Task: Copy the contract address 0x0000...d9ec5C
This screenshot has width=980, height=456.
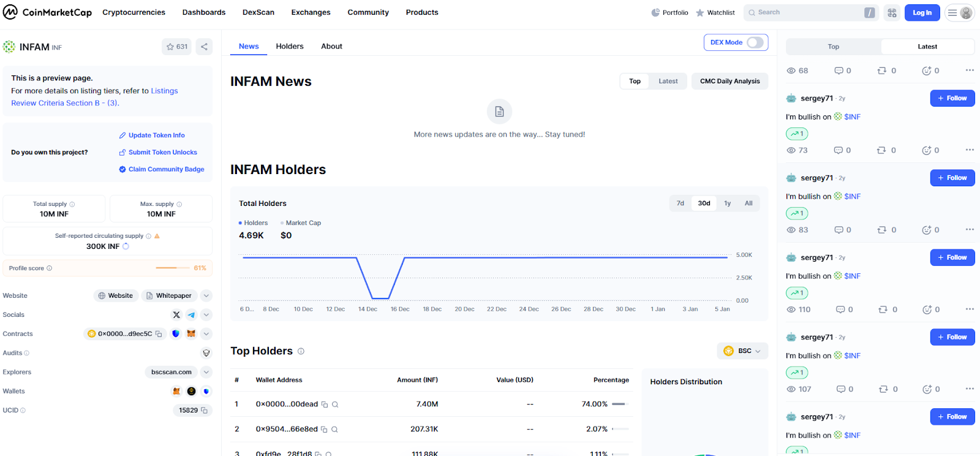Action: pyautogui.click(x=159, y=334)
